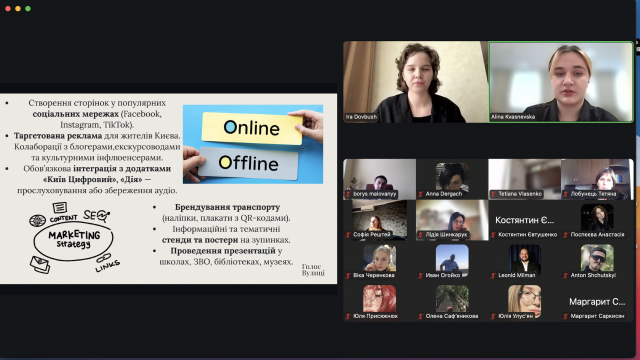Image resolution: width=640 pixels, height=360 pixels.
Task: Click the Online/Offline picture on slide
Action: click(x=253, y=144)
